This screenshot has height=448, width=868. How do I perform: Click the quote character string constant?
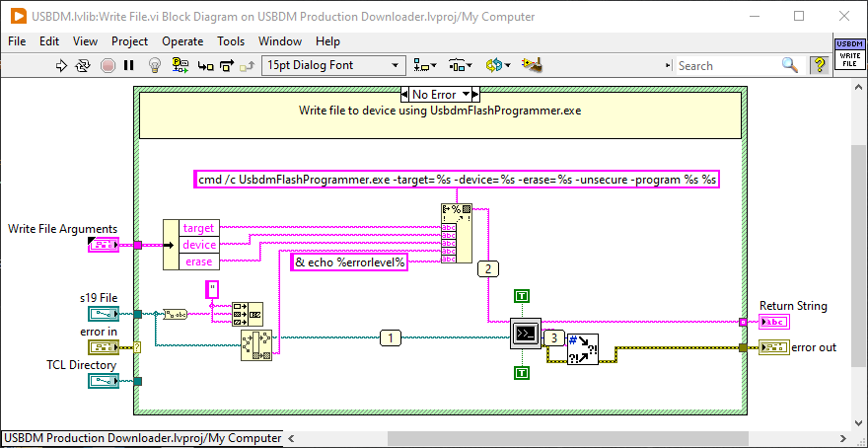(212, 289)
